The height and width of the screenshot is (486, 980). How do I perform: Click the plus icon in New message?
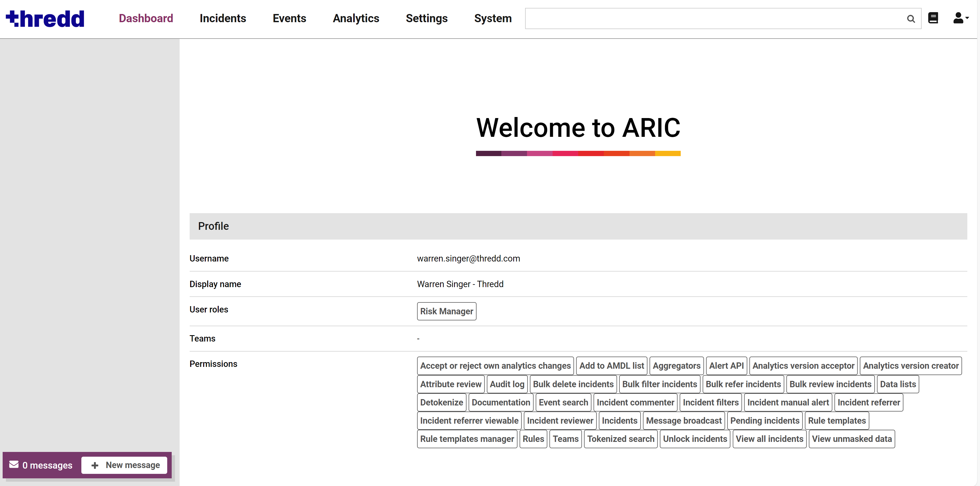[x=95, y=465]
